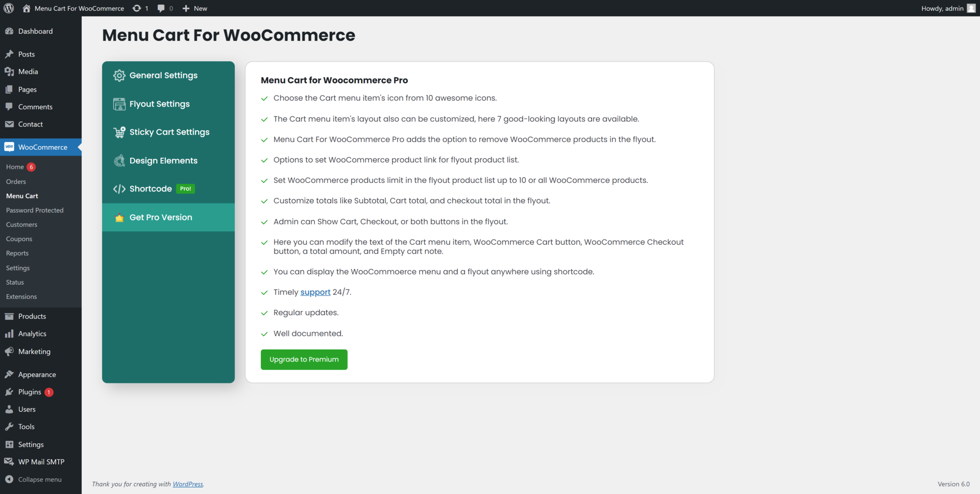Click the Sticky Cart Settings cart icon

[x=119, y=132]
